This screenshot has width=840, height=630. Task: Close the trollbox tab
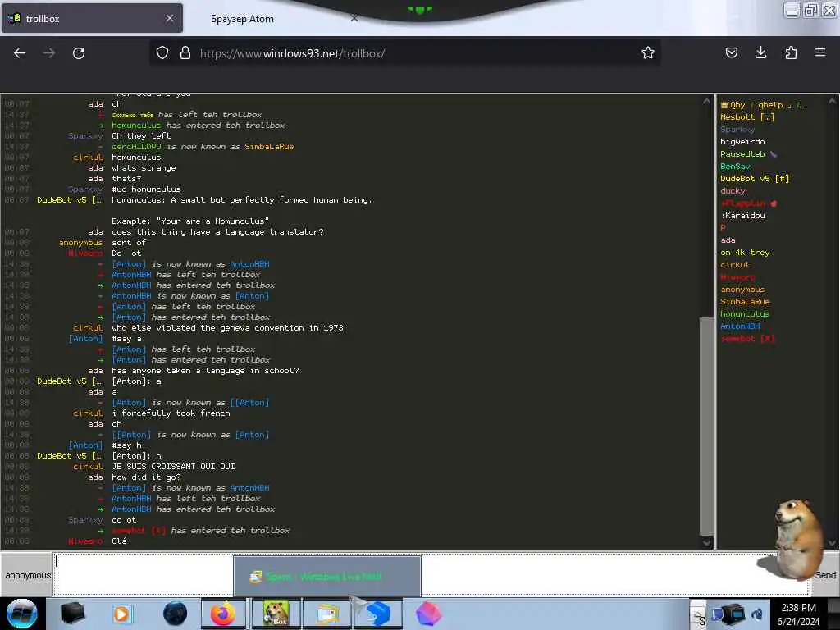[x=170, y=18]
